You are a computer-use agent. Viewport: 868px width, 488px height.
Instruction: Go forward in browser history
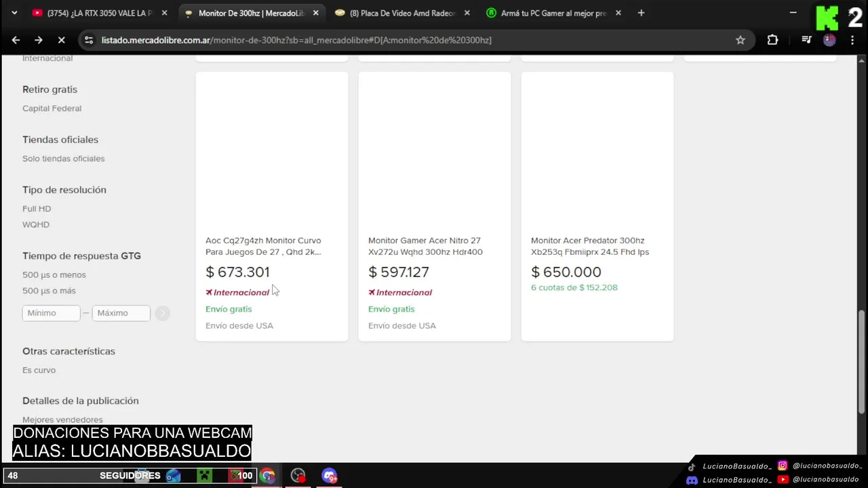tap(38, 40)
